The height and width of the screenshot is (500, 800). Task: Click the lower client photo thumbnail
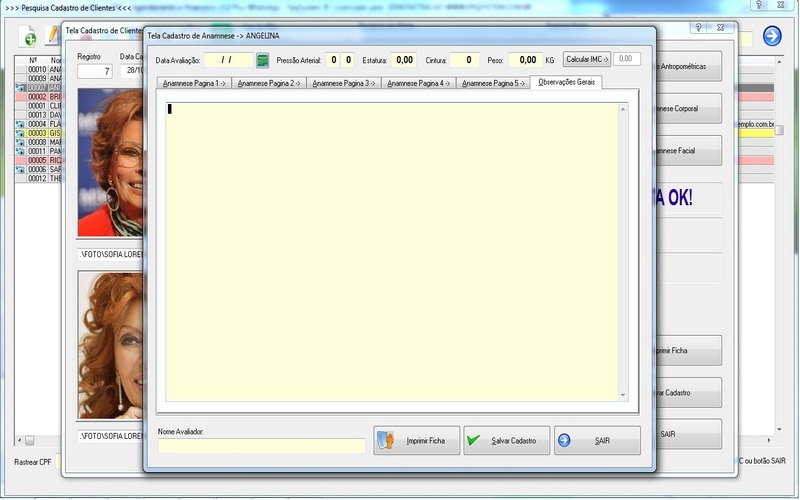[x=111, y=345]
